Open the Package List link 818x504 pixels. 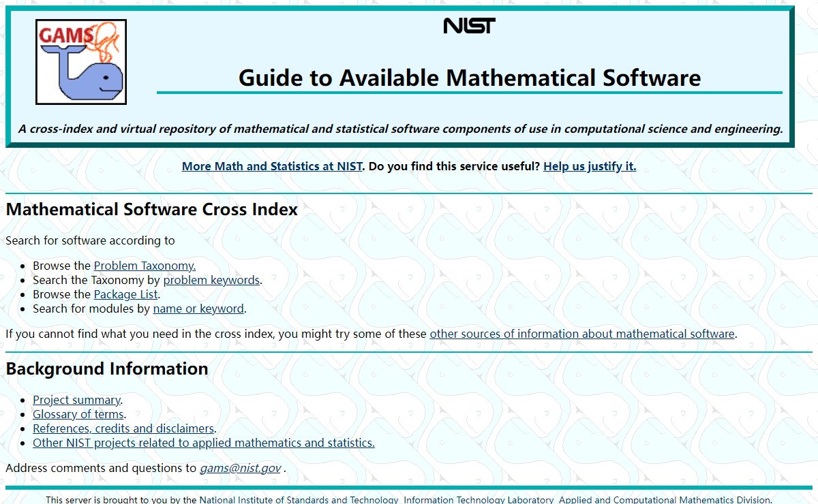(x=125, y=294)
